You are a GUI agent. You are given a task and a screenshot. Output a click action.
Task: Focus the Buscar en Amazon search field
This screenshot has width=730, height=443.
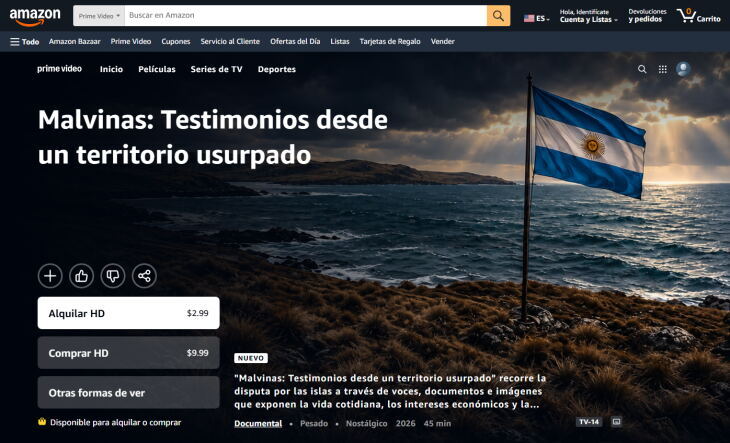pyautogui.click(x=305, y=16)
